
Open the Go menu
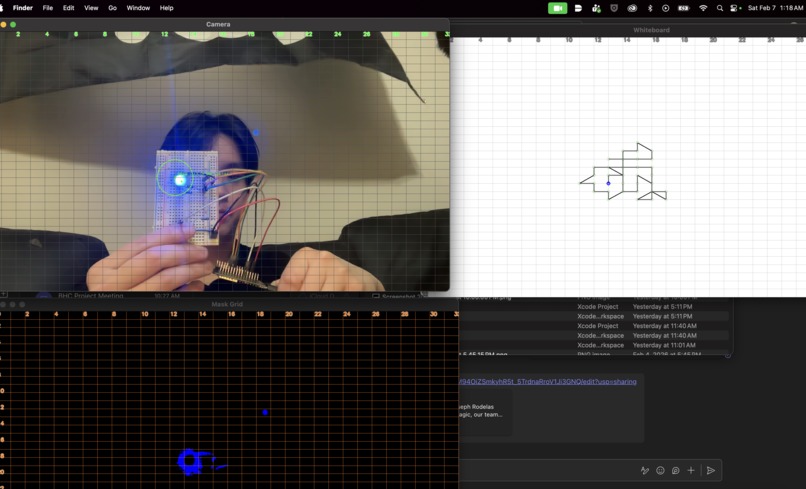113,8
